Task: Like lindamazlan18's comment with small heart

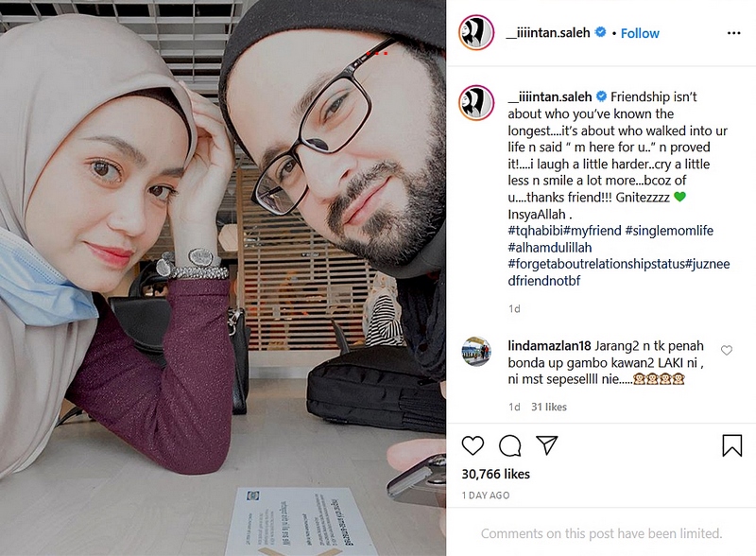Action: click(726, 351)
